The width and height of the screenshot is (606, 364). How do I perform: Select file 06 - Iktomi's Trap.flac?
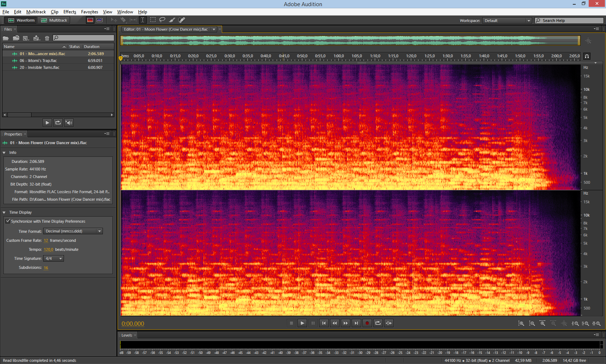58,61
